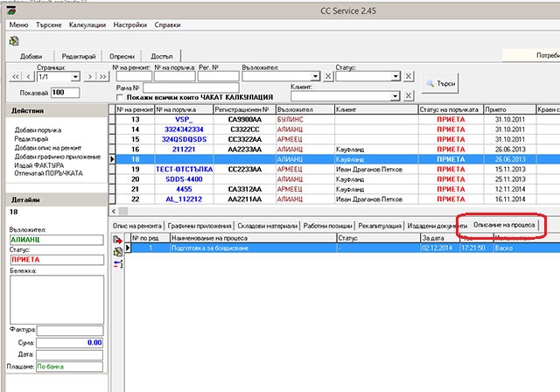Click the Редактирай toolbar button
Image resolution: width=560 pixels, height=392 pixels.
79,56
